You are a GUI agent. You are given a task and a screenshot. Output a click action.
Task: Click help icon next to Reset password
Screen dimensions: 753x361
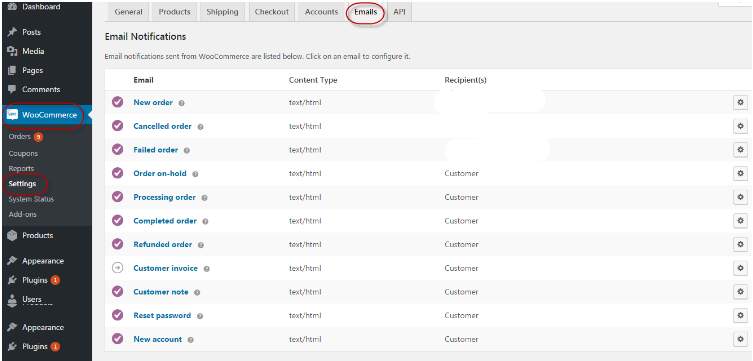200,316
